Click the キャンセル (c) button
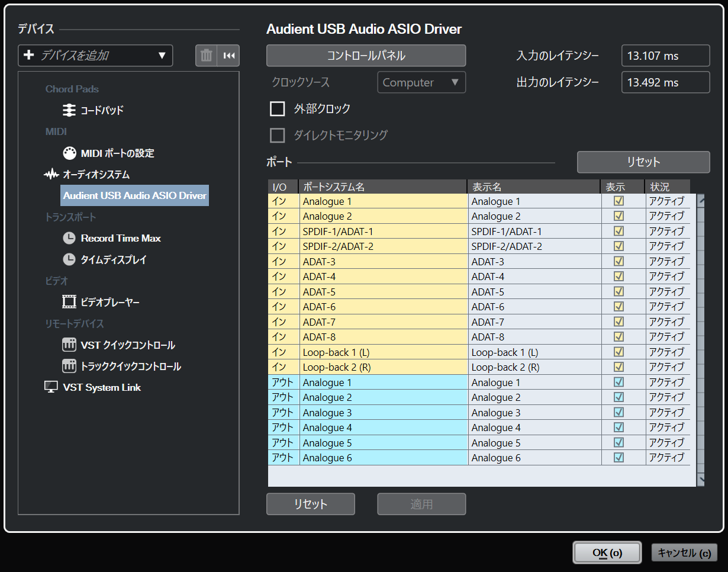Screen dimensions: 728x572 point(684,553)
